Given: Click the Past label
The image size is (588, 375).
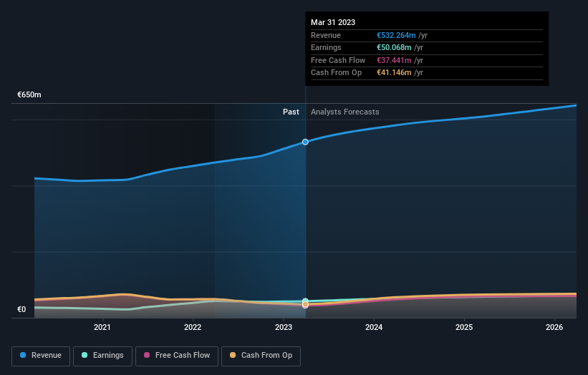Looking at the screenshot, I should [x=291, y=112].
